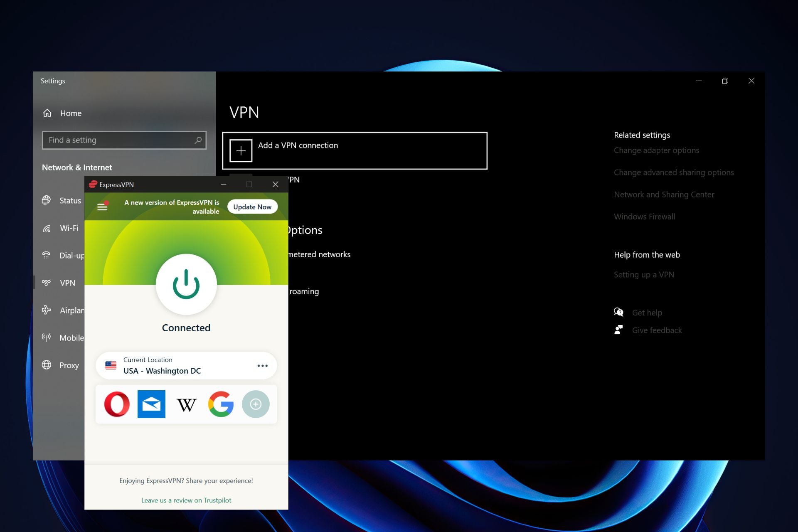Click the Mobile hotspot antenna icon
Screen dimensions: 798x532
tap(46, 337)
